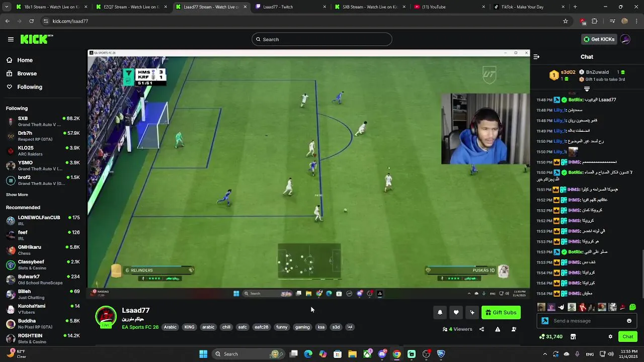Screen dimensions: 644x362
Task: Reload the page
Action: pyautogui.click(x=31, y=21)
